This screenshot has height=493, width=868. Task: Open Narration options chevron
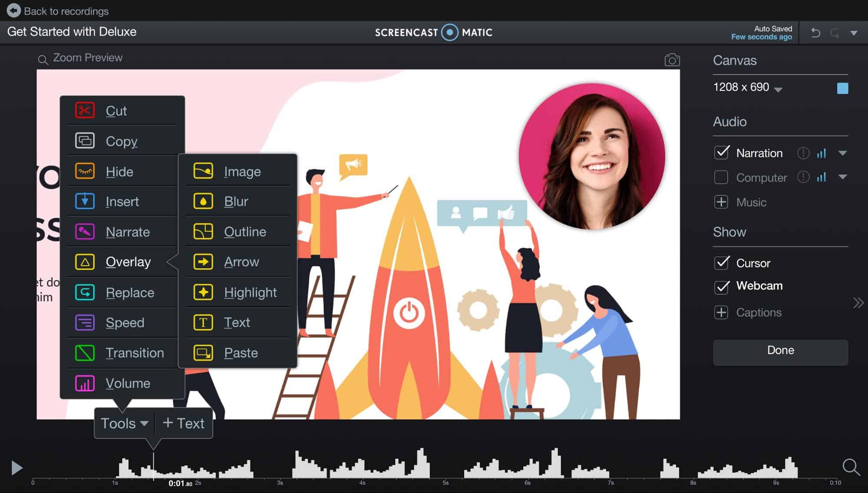point(843,153)
